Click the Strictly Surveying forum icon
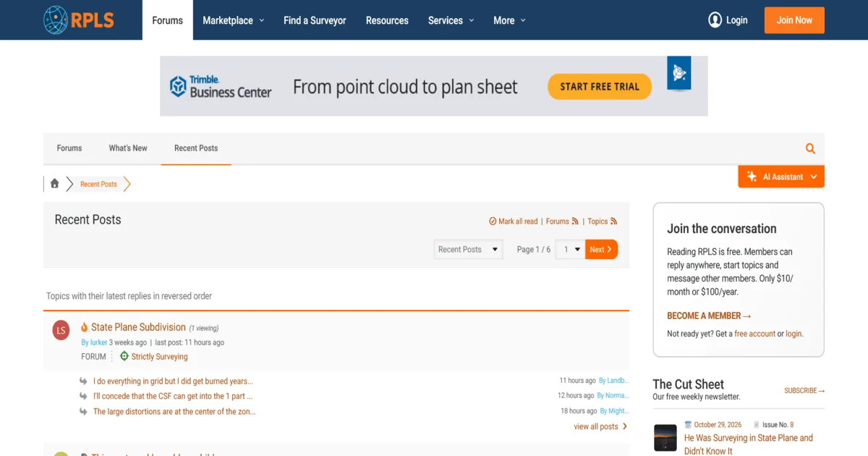 [124, 356]
